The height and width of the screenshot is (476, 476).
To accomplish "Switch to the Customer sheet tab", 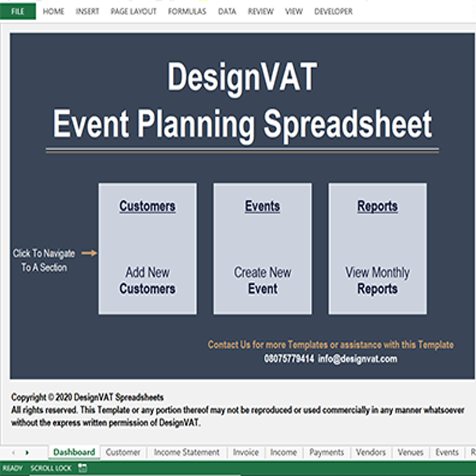I will [x=123, y=452].
